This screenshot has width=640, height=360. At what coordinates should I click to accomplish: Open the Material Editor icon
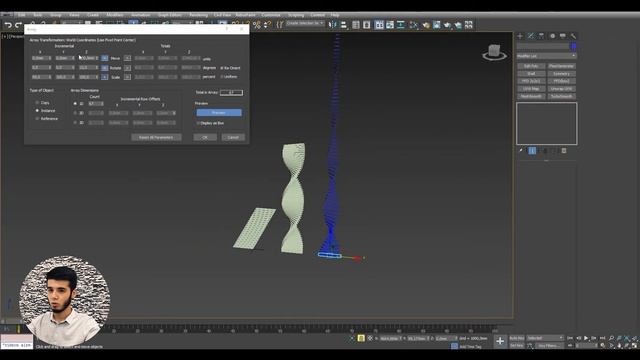coord(414,25)
